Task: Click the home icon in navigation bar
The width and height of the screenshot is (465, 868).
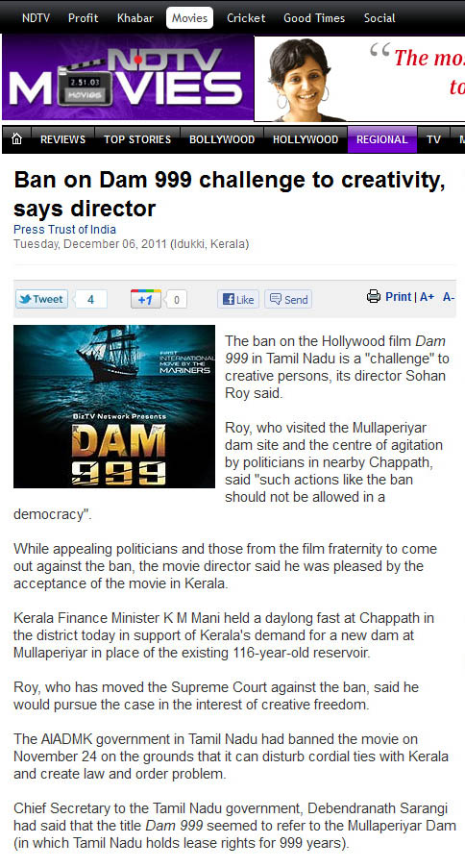Action: (17, 139)
